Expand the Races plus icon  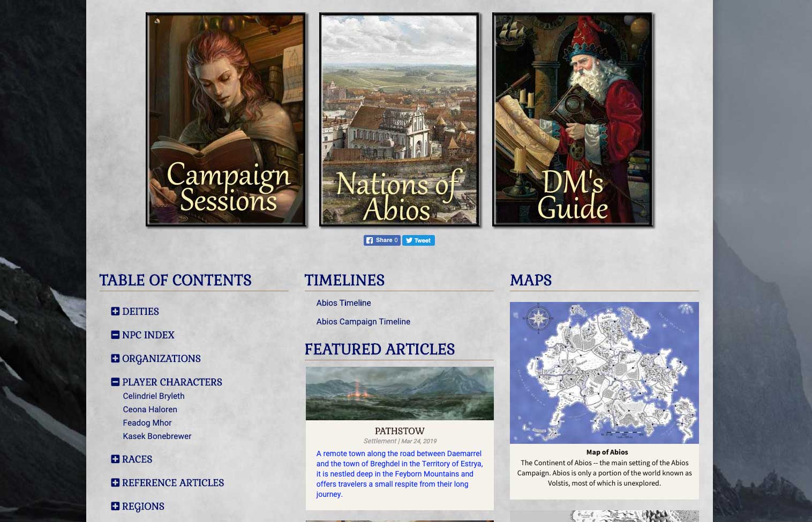coord(115,459)
